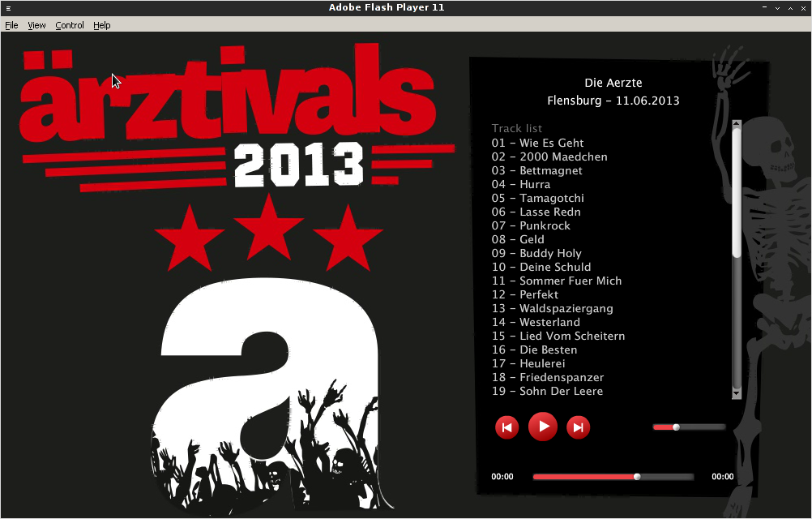Click the volume slider knob

[676, 427]
